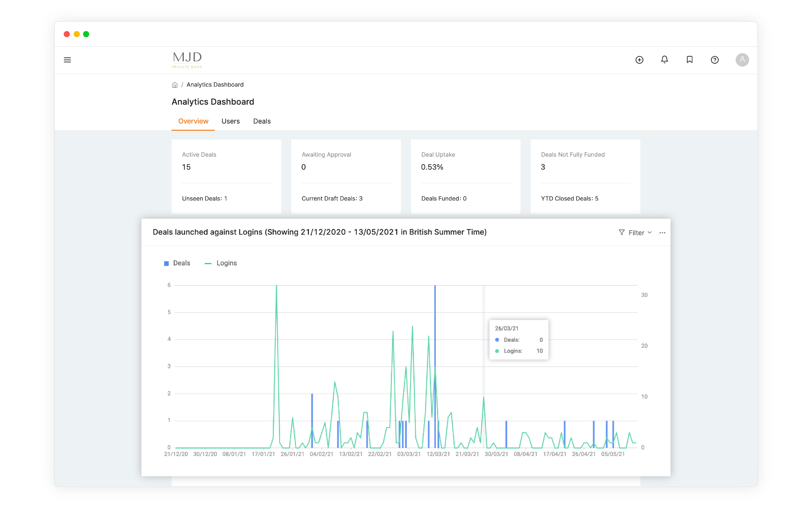Click the plus circle add icon
812x508 pixels.
pos(639,60)
